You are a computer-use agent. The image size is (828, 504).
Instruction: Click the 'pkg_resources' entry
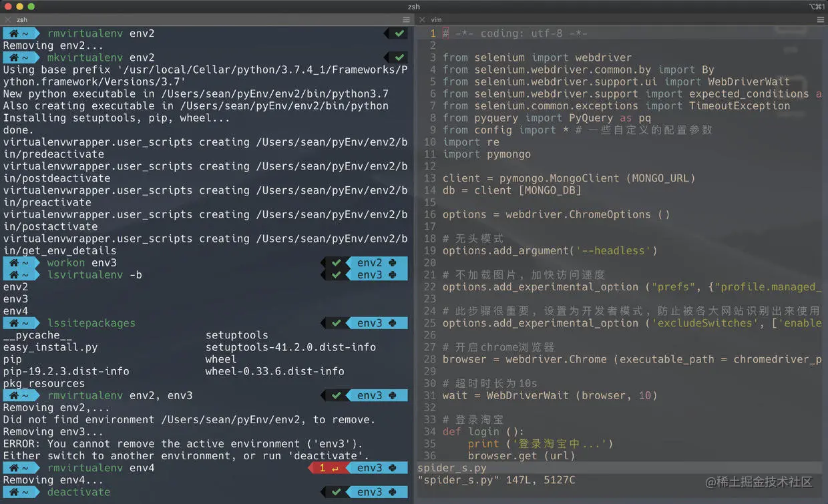pyautogui.click(x=44, y=383)
